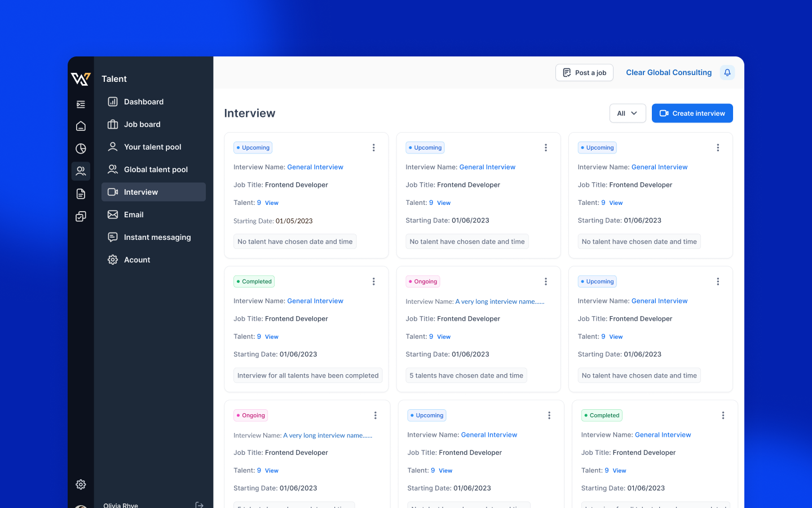This screenshot has height=508, width=812.
Task: Open long interview name link in second row
Action: 500,301
